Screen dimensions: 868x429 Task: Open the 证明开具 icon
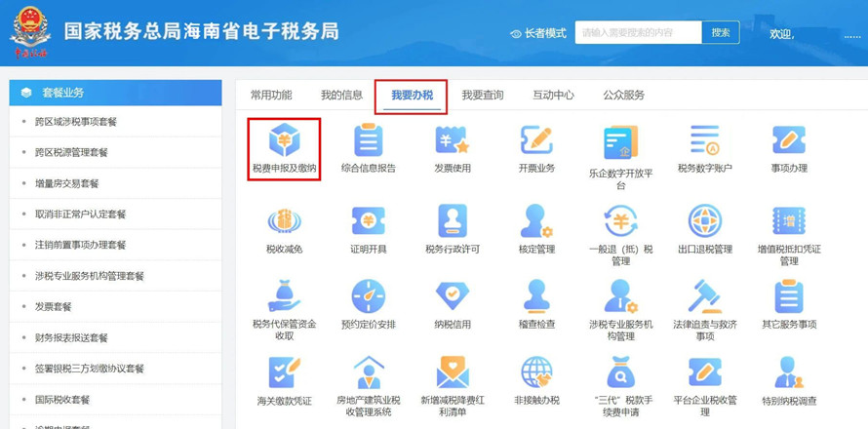[x=368, y=221]
